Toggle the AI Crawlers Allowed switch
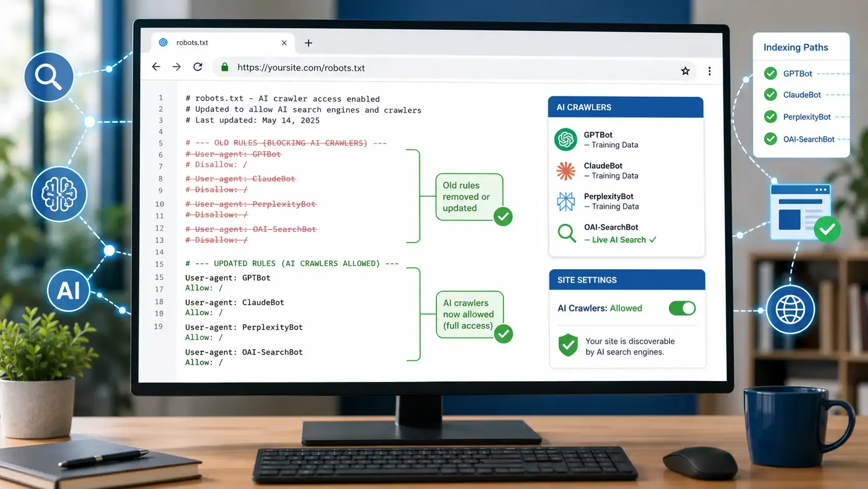 click(x=682, y=308)
